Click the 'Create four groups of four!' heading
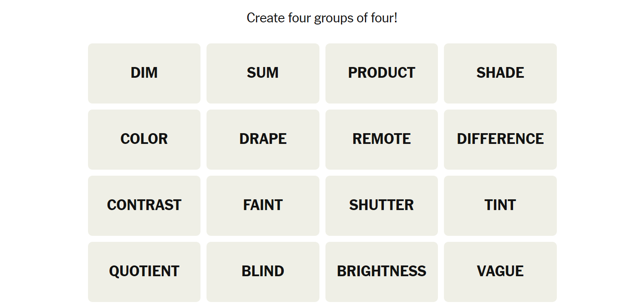The width and height of the screenshot is (644, 308). click(322, 18)
